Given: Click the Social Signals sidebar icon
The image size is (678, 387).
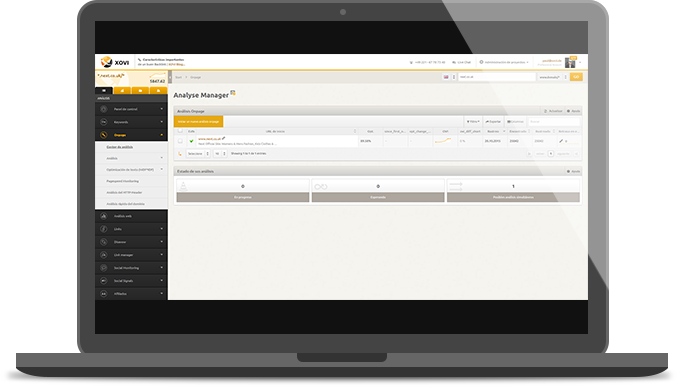Looking at the screenshot, I should pyautogui.click(x=104, y=281).
